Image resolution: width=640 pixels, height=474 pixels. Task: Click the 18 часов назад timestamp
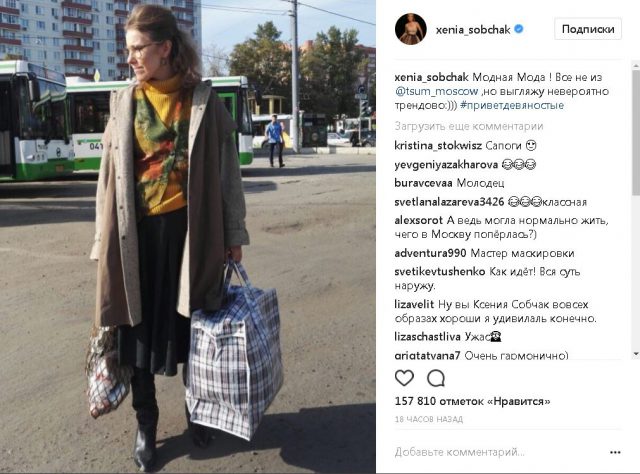pyautogui.click(x=429, y=419)
